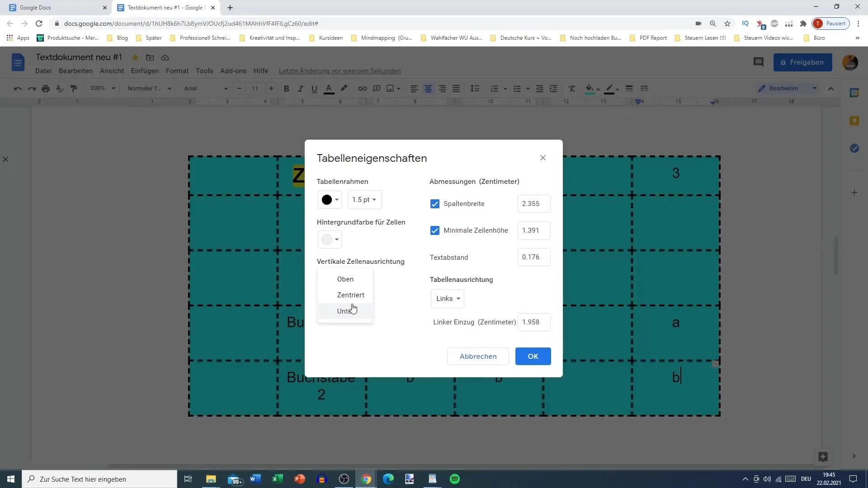Select the Hintergrundfarbe für Zellen swatch
The image size is (868, 488).
tap(330, 239)
